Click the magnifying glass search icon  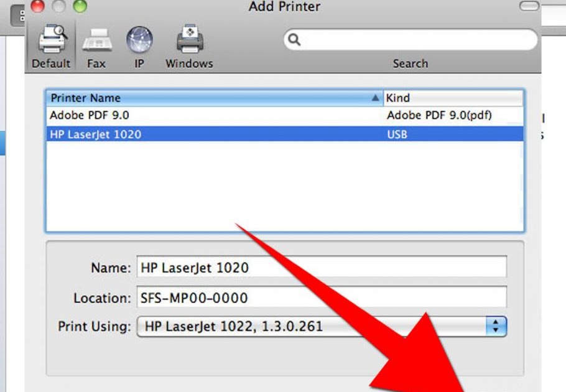pos(294,39)
